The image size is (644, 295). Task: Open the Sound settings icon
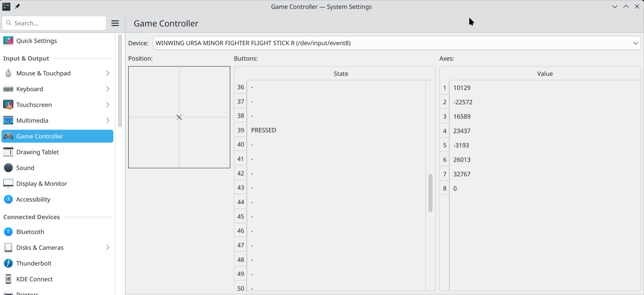(x=8, y=168)
